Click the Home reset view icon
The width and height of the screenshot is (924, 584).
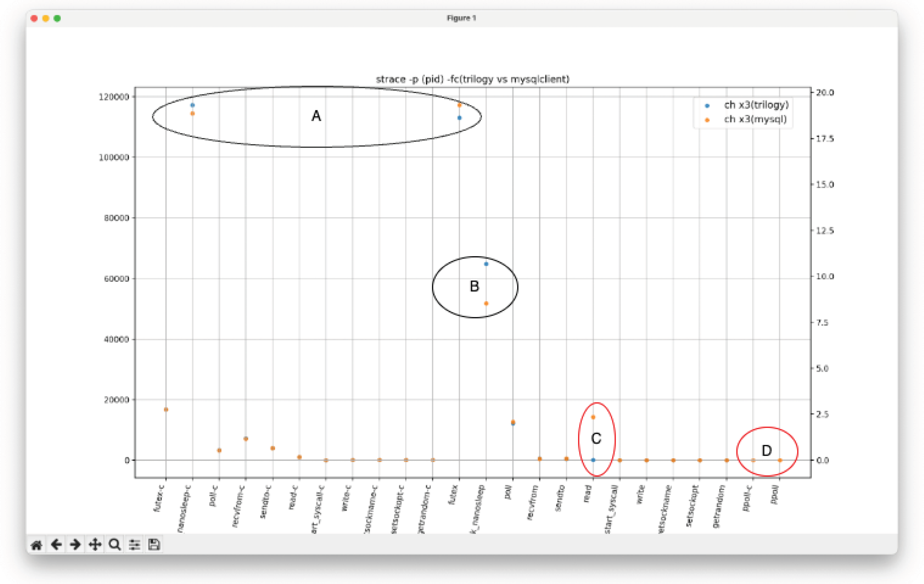(x=36, y=545)
